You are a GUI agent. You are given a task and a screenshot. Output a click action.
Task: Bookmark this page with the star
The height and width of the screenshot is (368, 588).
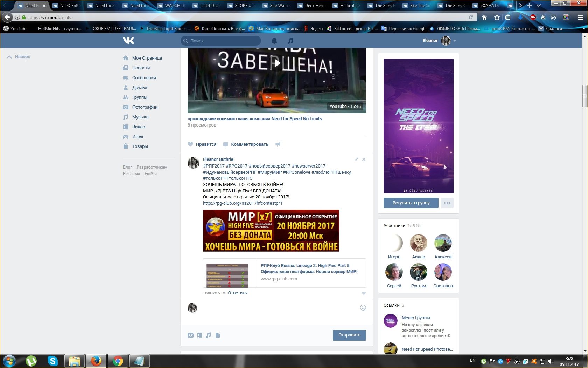(x=497, y=17)
